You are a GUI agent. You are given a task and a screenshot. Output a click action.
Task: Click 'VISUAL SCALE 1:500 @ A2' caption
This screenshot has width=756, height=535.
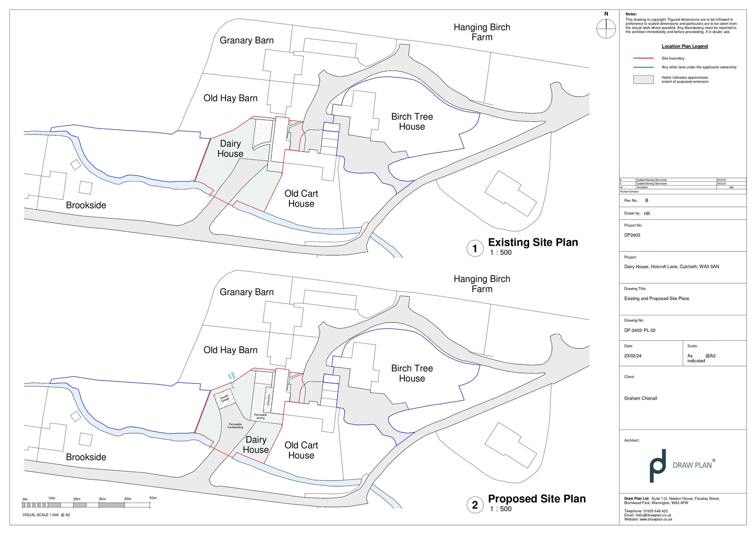coord(46,515)
